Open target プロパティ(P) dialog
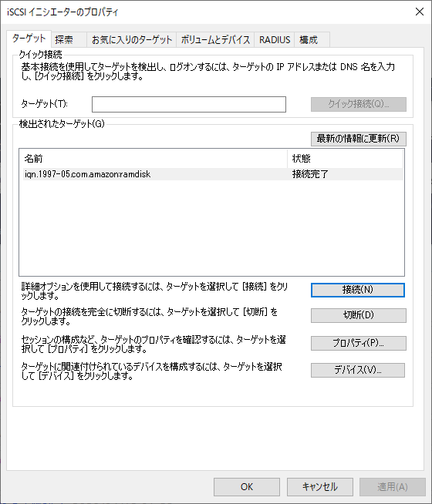This screenshot has width=432, height=504. coord(359,343)
